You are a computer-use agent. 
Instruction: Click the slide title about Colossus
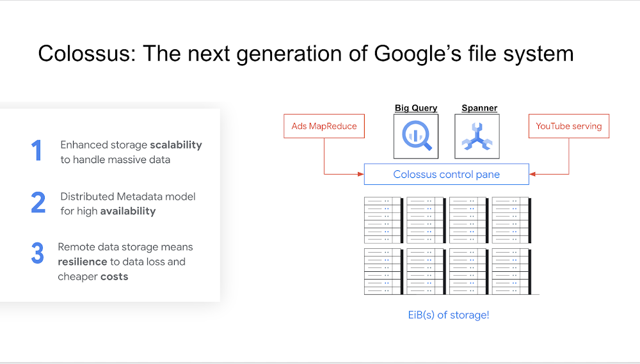306,54
